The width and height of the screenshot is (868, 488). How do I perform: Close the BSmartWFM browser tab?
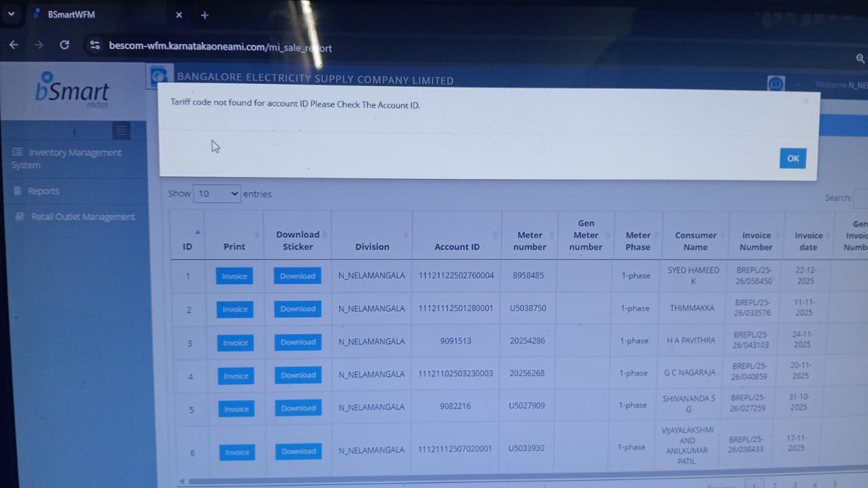coord(179,15)
